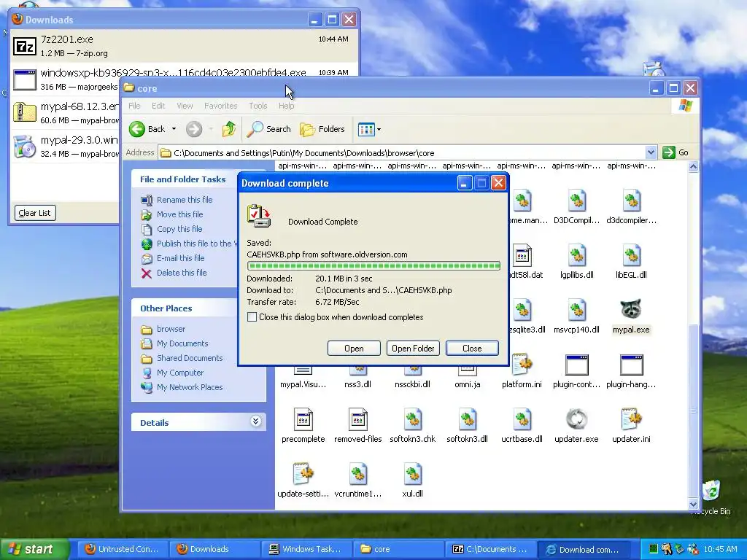Open the View menu
This screenshot has width=747, height=560.
click(185, 106)
